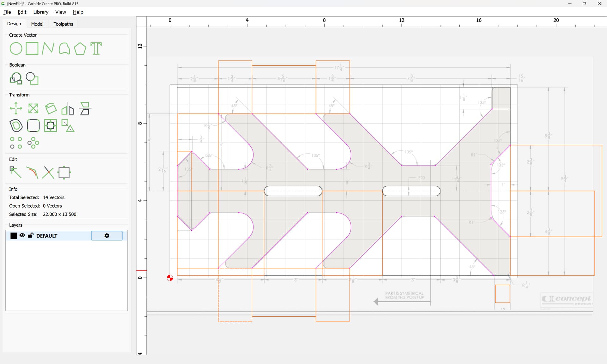Open the Library menu
This screenshot has width=607, height=364.
coord(41,12)
